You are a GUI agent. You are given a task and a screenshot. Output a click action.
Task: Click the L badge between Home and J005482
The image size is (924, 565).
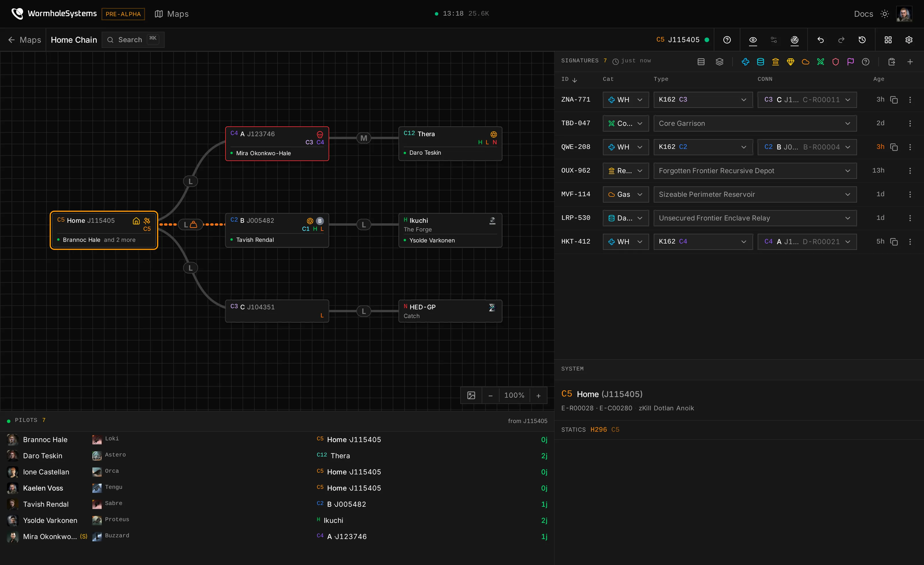[x=190, y=224]
